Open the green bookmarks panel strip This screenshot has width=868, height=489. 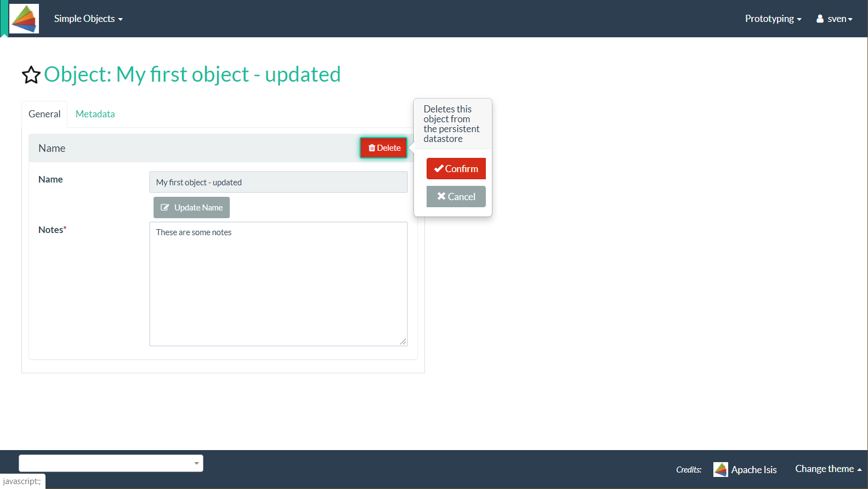[4, 19]
